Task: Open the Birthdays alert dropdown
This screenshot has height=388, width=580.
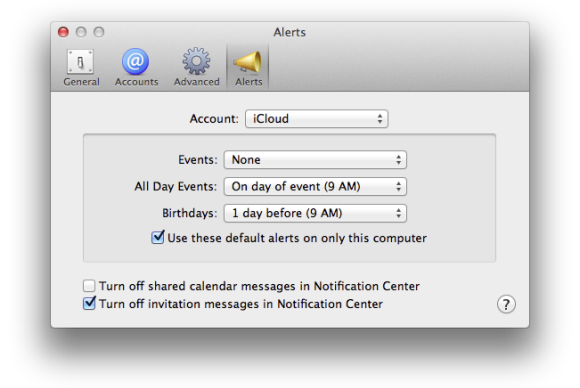Action: (315, 213)
